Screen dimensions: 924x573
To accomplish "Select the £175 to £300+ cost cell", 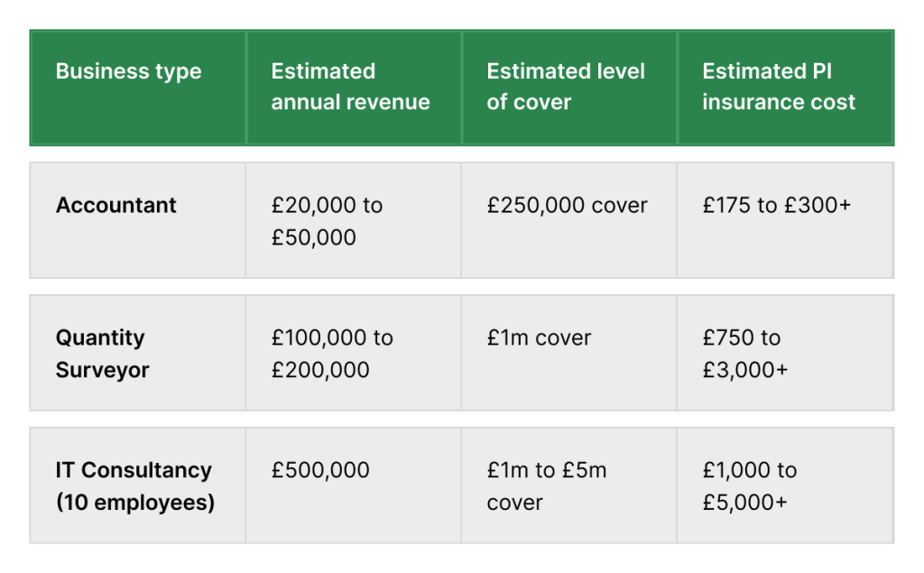I will (776, 206).
